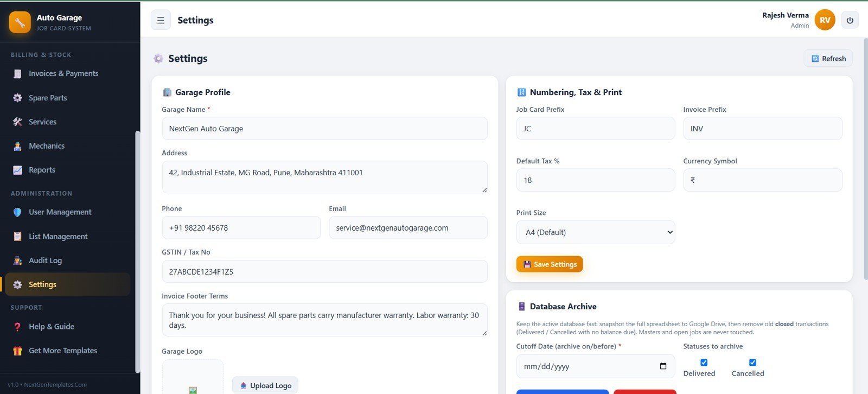Click the Spare Parts gear icon

click(x=17, y=98)
